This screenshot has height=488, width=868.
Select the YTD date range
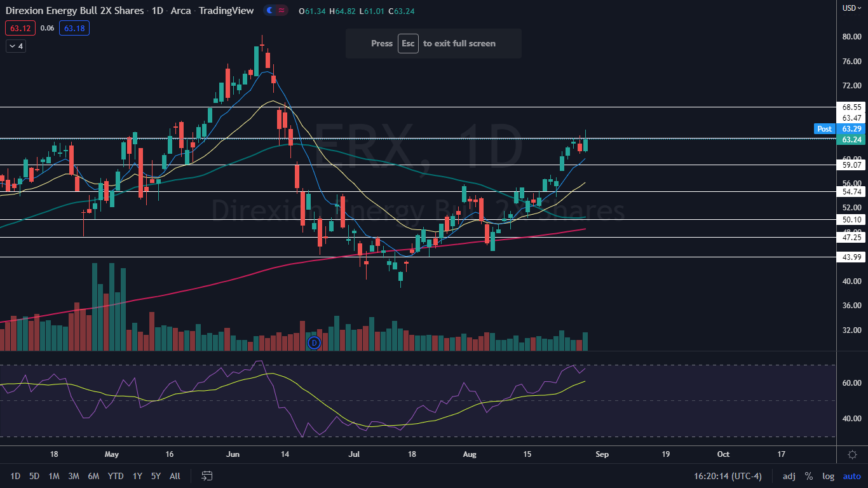coord(116,476)
